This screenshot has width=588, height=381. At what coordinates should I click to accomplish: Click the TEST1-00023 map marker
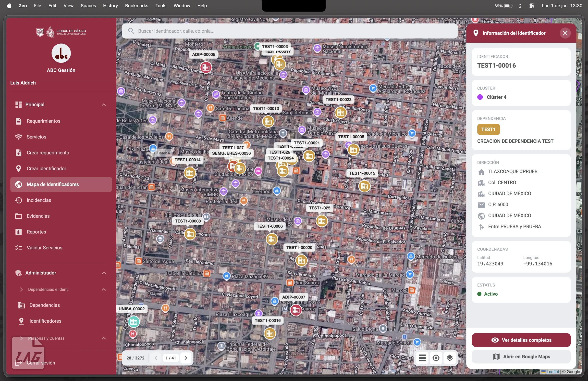pyautogui.click(x=341, y=113)
